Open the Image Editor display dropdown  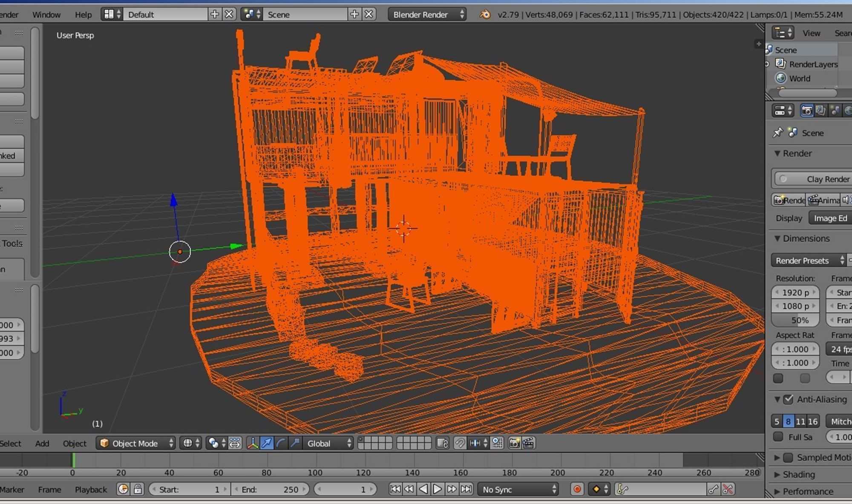point(830,218)
